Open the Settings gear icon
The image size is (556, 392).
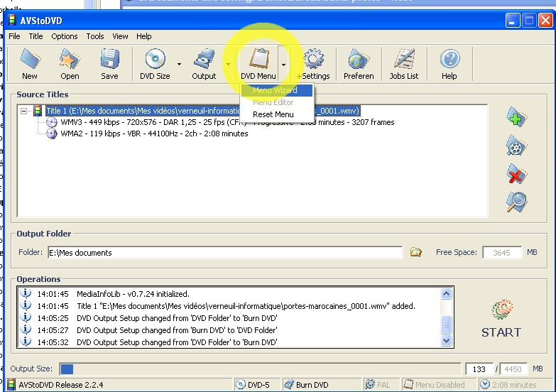point(313,63)
